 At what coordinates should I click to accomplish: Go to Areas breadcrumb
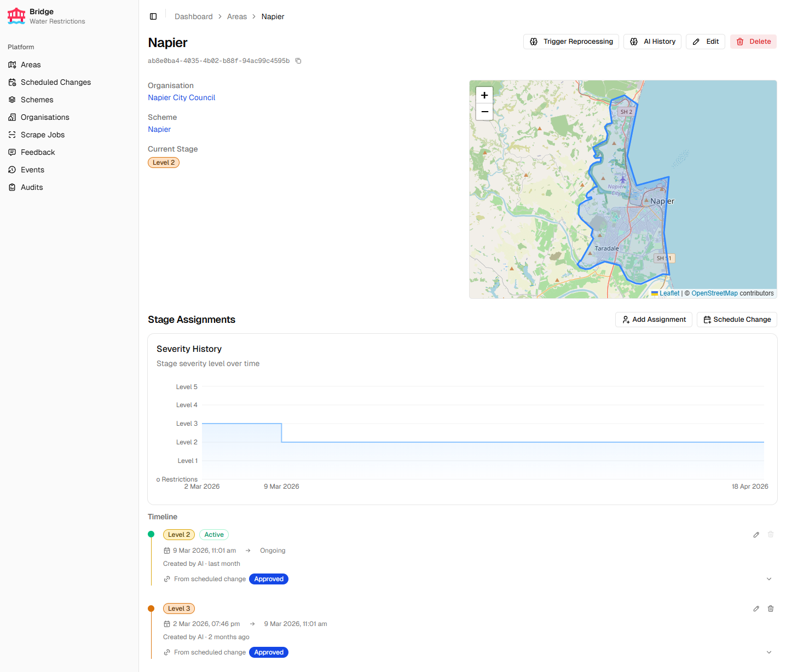tap(236, 16)
